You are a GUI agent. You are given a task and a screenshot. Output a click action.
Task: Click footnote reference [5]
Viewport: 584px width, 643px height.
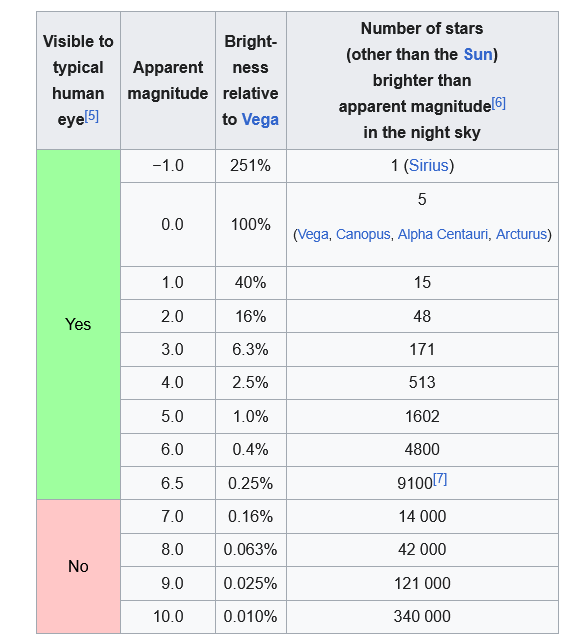click(x=92, y=116)
